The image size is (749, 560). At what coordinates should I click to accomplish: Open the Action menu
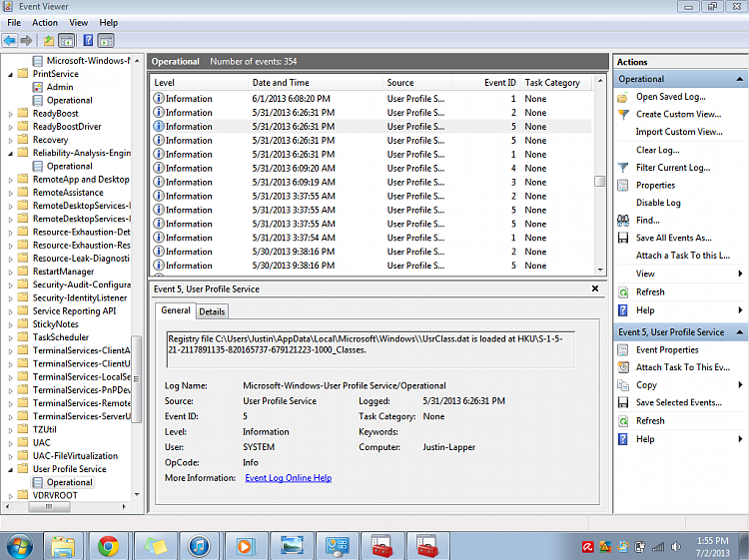tap(45, 22)
